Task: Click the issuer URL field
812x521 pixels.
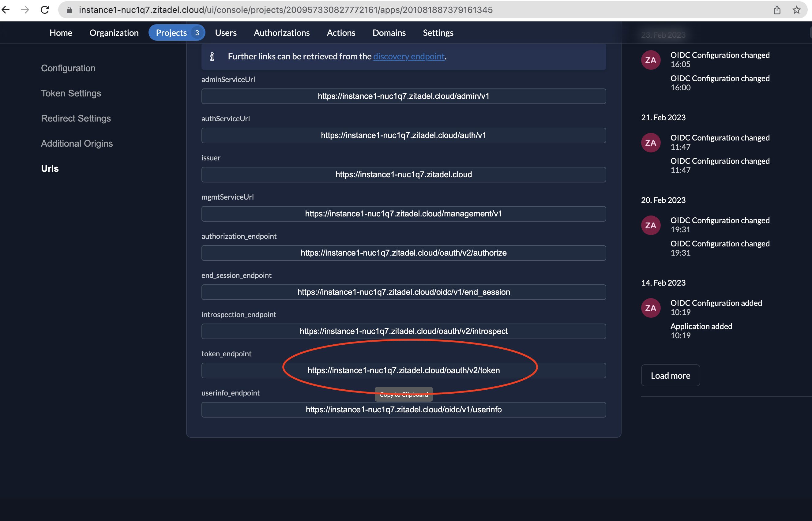Action: click(403, 174)
